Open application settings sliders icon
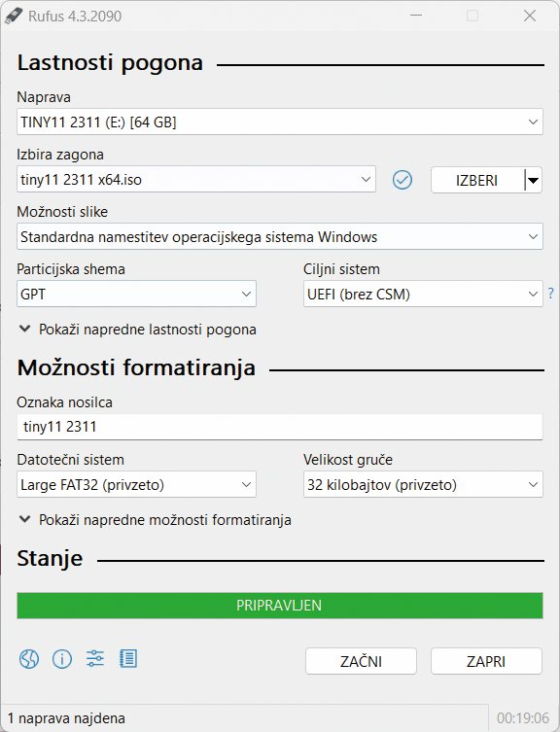560x732 pixels. (x=95, y=659)
